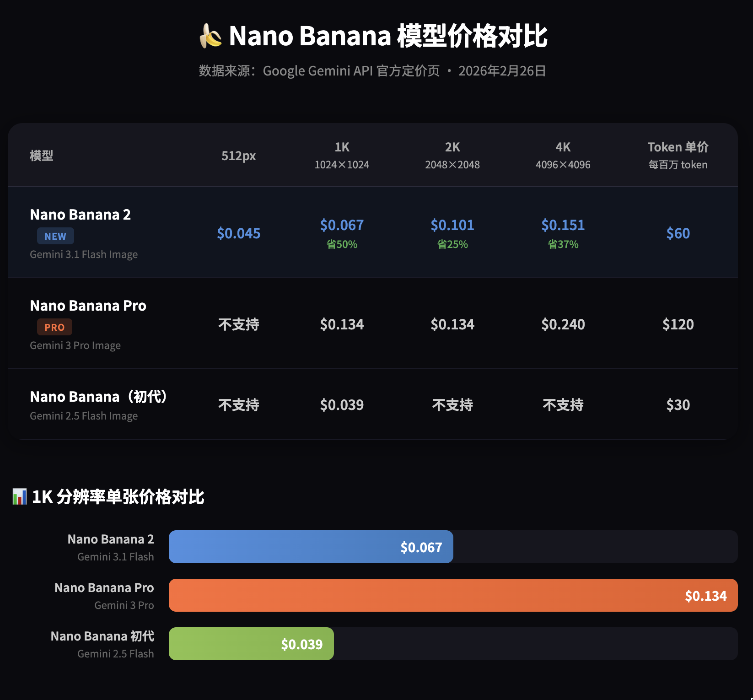Viewport: 753px width, 700px height.
Task: Click the $0.151 4K price for Nano Banana 2
Action: click(563, 225)
